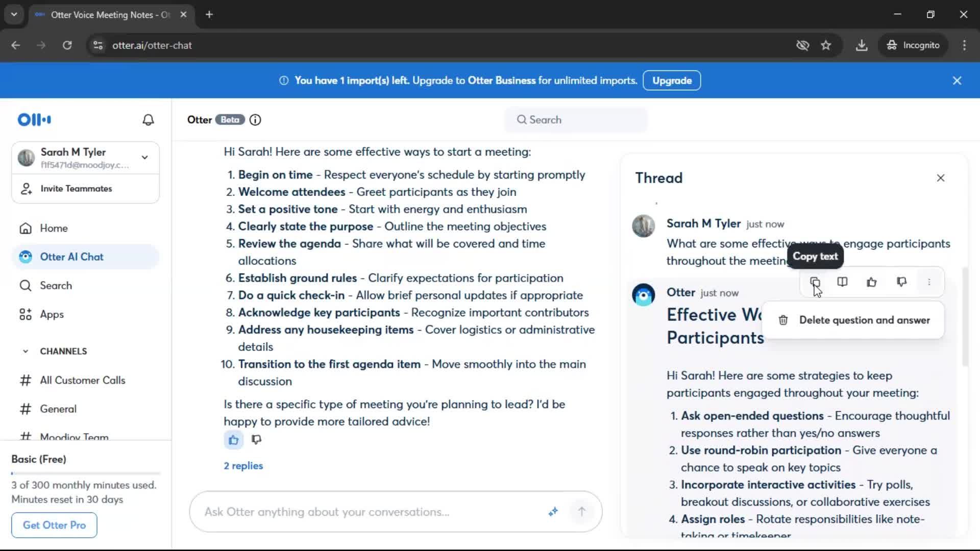Open Apps in the sidebar
The image size is (980, 551).
(85, 314)
